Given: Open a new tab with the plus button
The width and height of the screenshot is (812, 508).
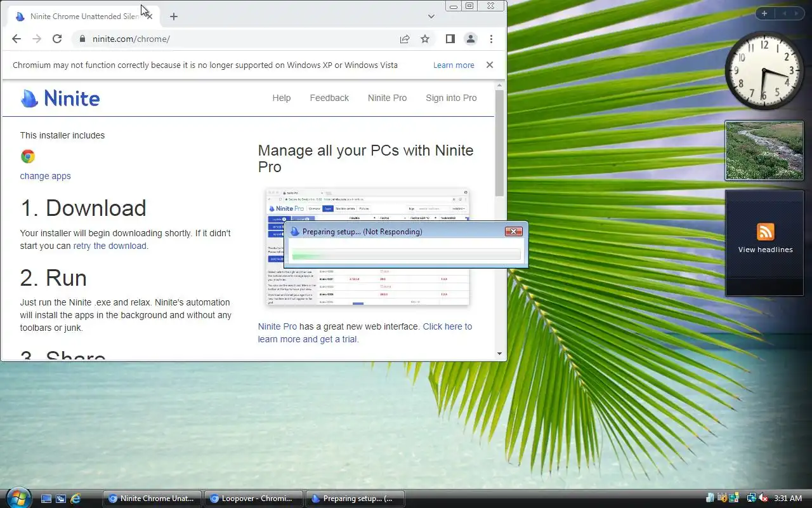Looking at the screenshot, I should coord(174,17).
